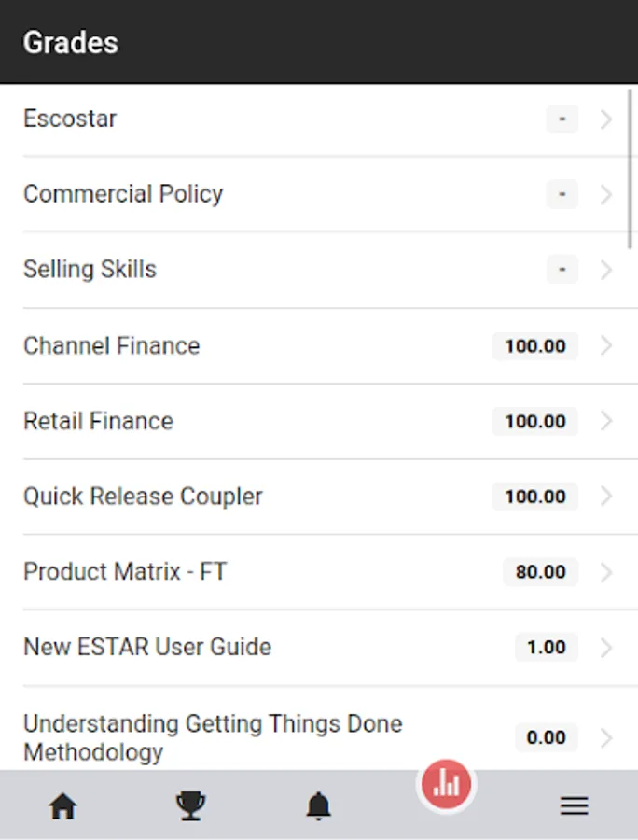638x840 pixels.
Task: Click the Grades page title
Action: (71, 43)
